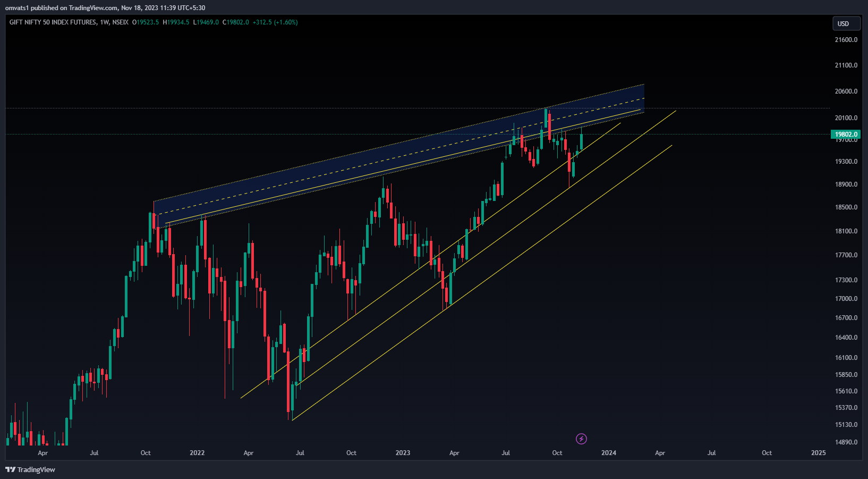Click the 2025 label on time axis
This screenshot has width=868, height=479.
pos(819,453)
